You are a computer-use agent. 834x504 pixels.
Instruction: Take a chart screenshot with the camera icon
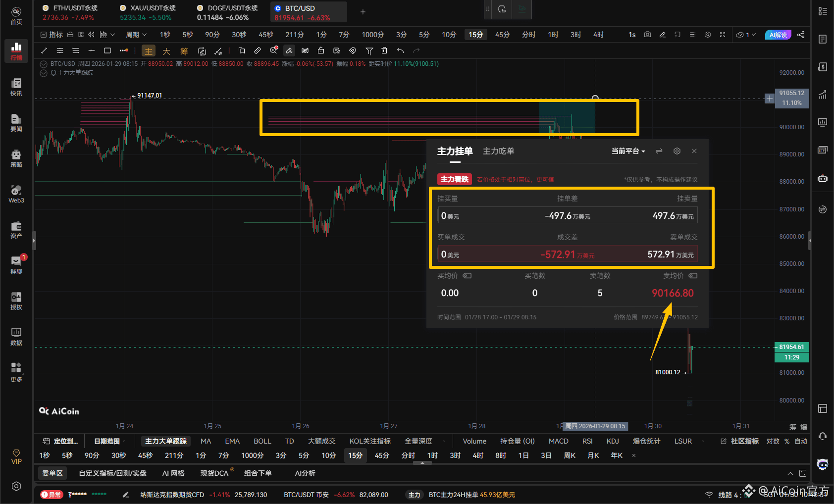tap(647, 35)
